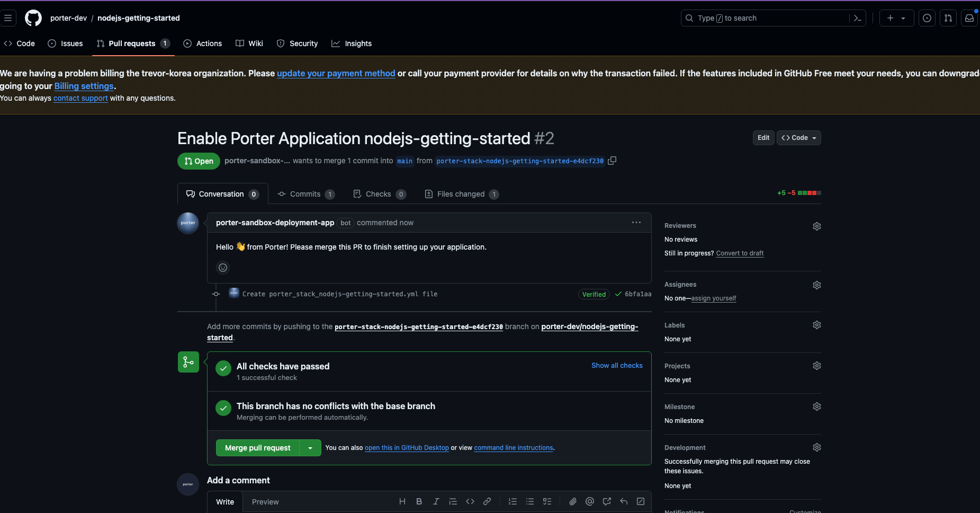980x513 pixels.
Task: Mention a user with the @ icon
Action: point(589,501)
